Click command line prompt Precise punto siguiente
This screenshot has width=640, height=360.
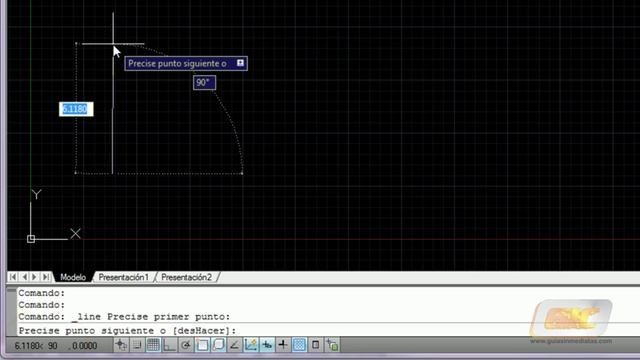[127, 330]
